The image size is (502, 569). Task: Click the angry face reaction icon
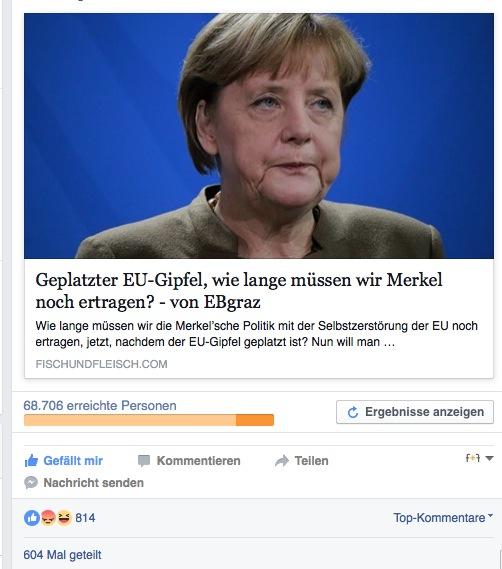click(x=48, y=518)
